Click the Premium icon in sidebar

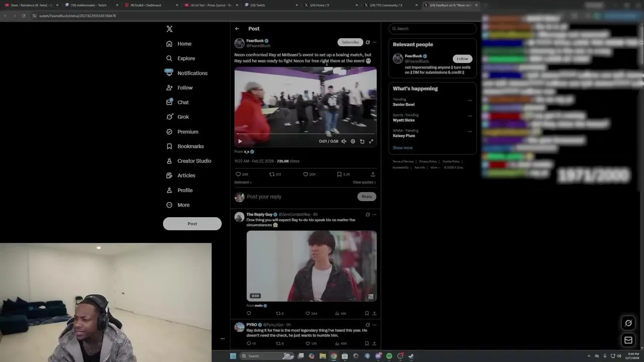tap(170, 132)
